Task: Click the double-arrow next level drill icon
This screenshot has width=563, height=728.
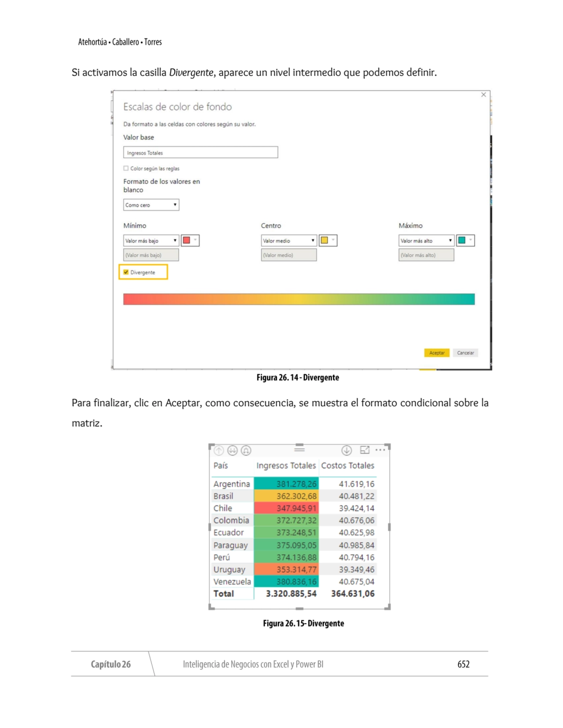Action: (233, 450)
